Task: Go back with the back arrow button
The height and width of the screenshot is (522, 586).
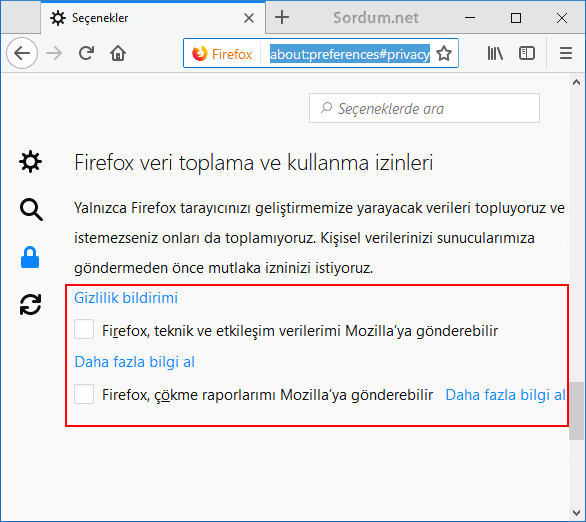Action: coord(22,53)
